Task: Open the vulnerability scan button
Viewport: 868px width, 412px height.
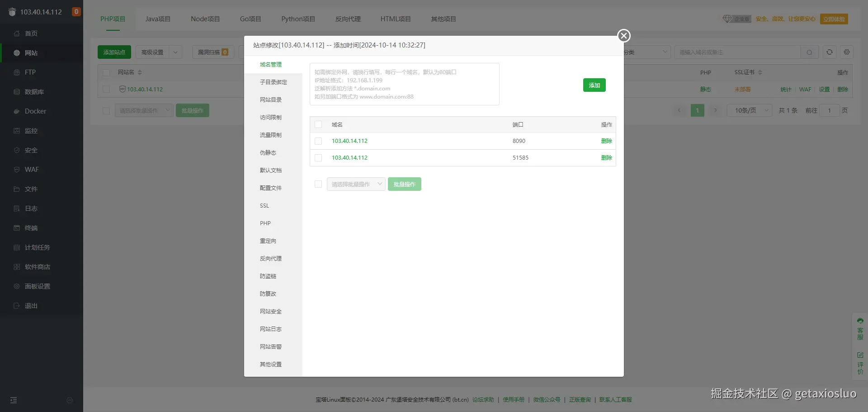Action: 213,52
